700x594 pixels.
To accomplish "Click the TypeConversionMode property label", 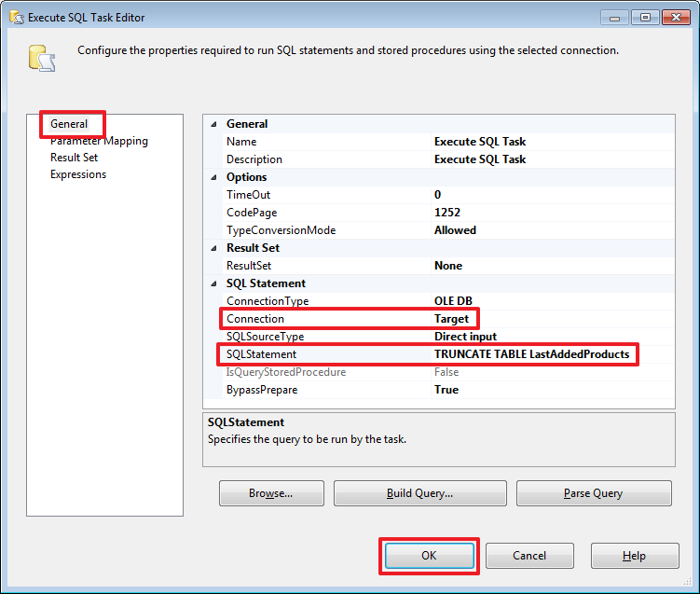I will 281,230.
